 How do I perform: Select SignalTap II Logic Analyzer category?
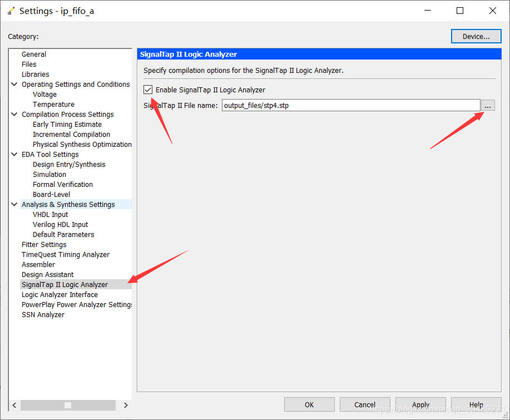65,285
